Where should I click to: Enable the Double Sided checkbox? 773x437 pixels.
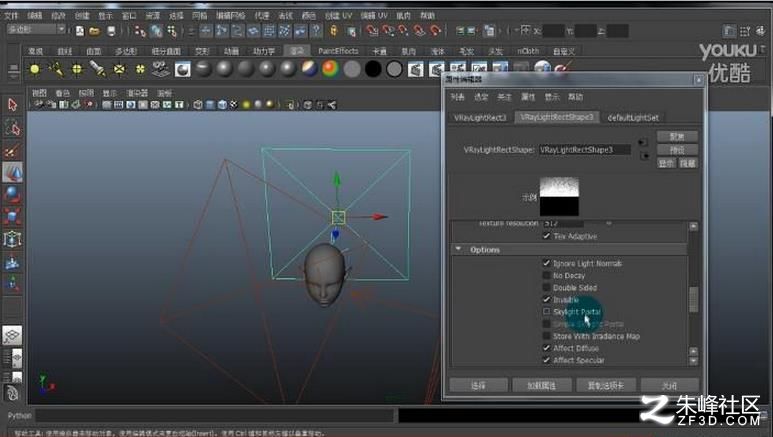point(546,287)
